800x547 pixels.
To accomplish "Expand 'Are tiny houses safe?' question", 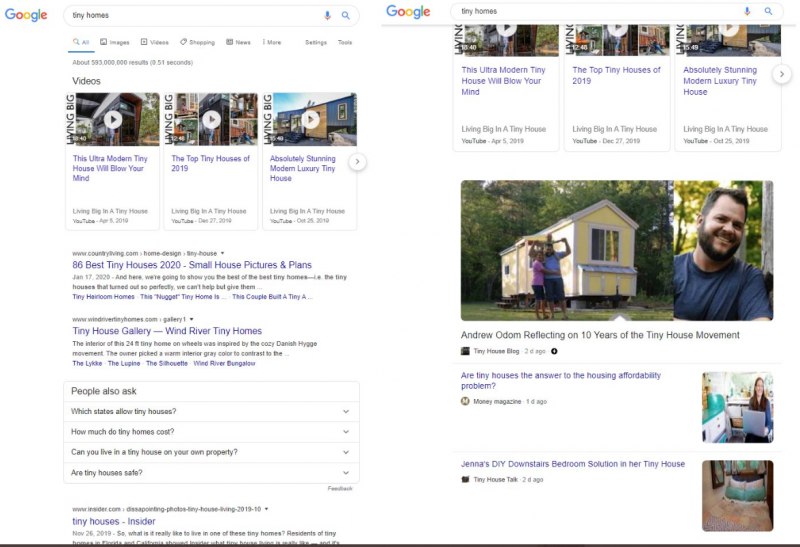I will pos(211,473).
